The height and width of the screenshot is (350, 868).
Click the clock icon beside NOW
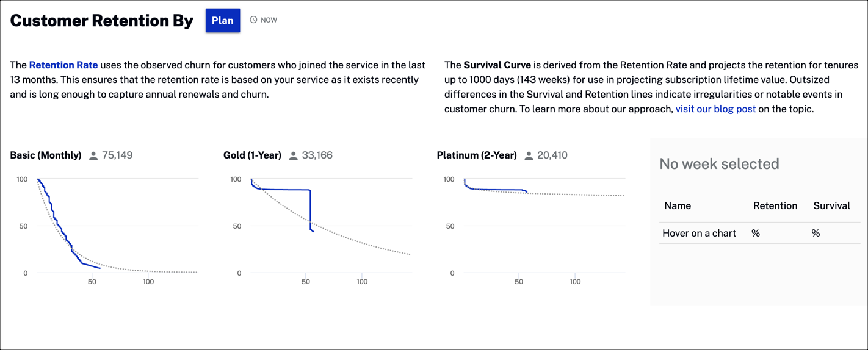[253, 20]
